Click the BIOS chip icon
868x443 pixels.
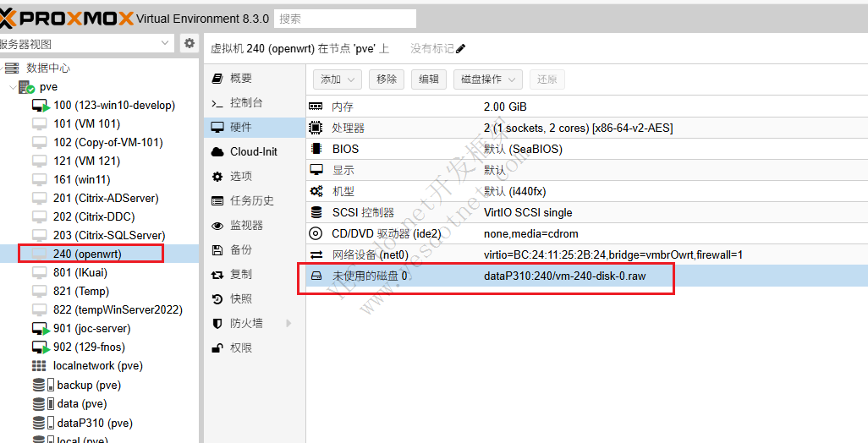click(316, 149)
